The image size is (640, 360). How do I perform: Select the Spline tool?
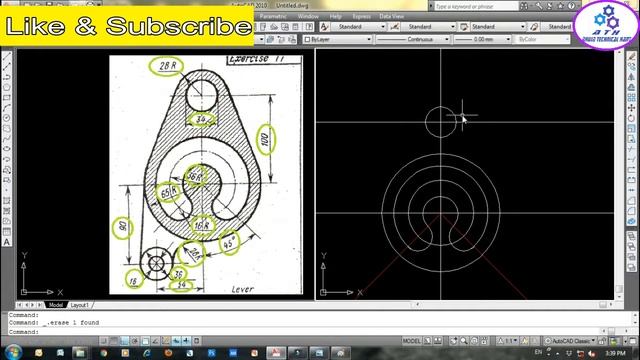(7, 138)
